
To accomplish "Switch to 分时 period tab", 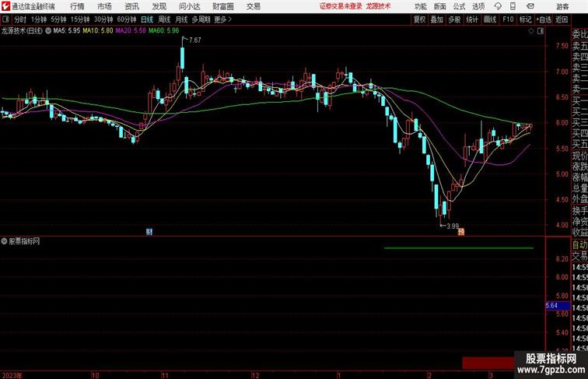I will tap(20, 19).
